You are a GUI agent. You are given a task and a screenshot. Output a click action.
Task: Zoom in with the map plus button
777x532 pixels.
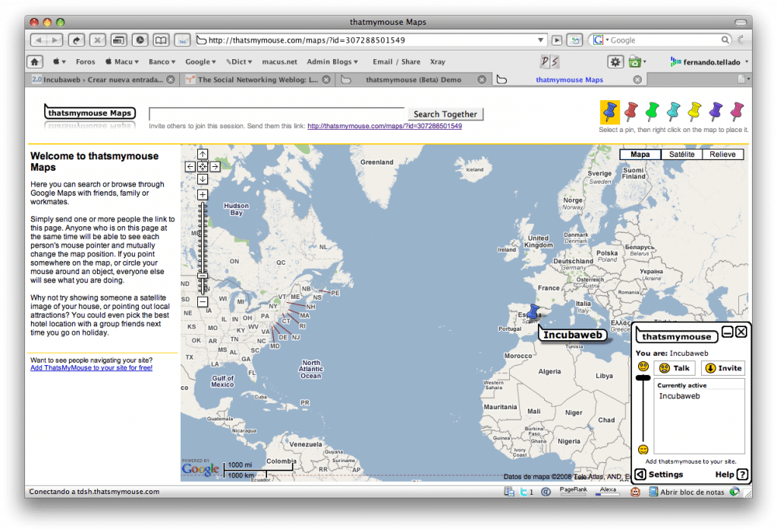pyautogui.click(x=203, y=194)
